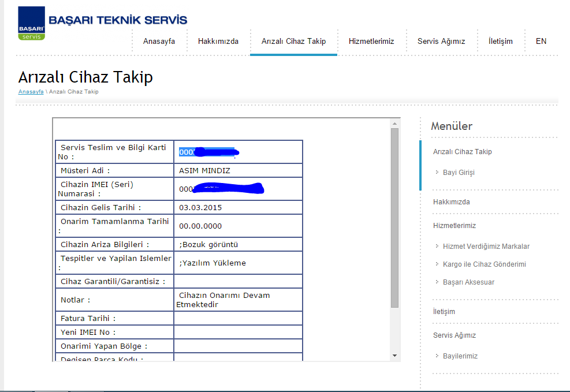This screenshot has width=570, height=392.
Task: Open the Bayi Girişi sidebar link
Action: click(x=459, y=173)
